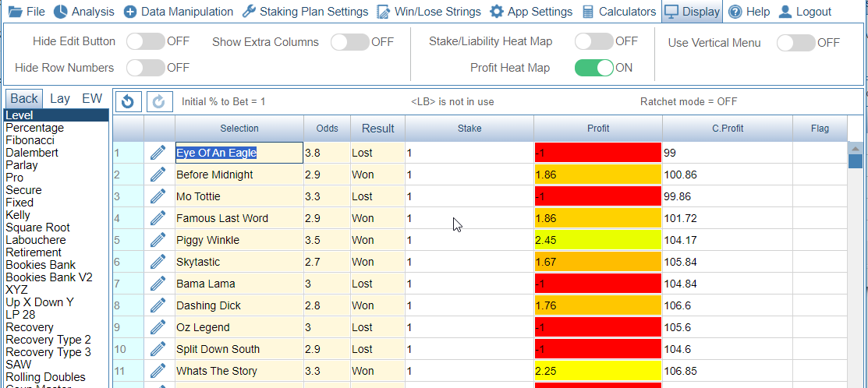Click the table scrollbar up arrow
This screenshot has height=388, width=868.
(855, 148)
